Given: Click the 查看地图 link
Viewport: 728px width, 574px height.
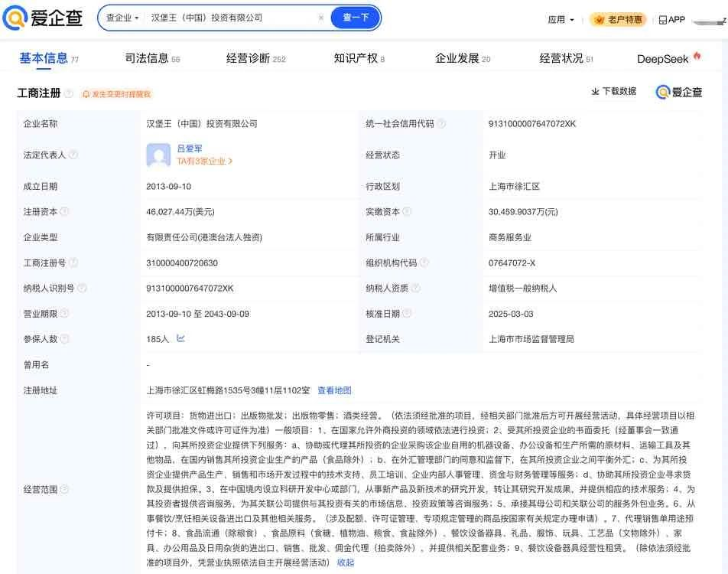Looking at the screenshot, I should (x=334, y=390).
